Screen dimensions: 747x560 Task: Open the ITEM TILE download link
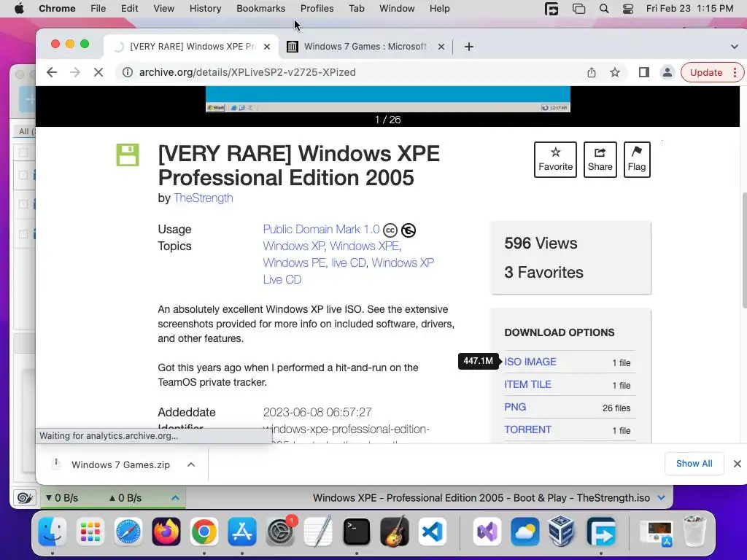click(527, 384)
